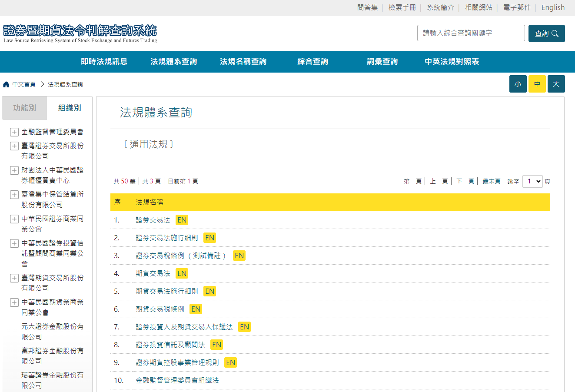The height and width of the screenshot is (392, 575).
Task: Open 期貨交易法施行細則 law link
Action: [167, 291]
